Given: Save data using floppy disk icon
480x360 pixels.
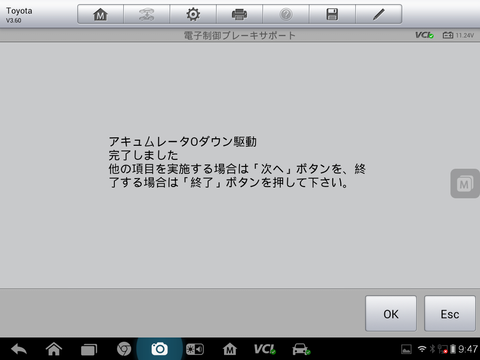Looking at the screenshot, I should (x=332, y=14).
